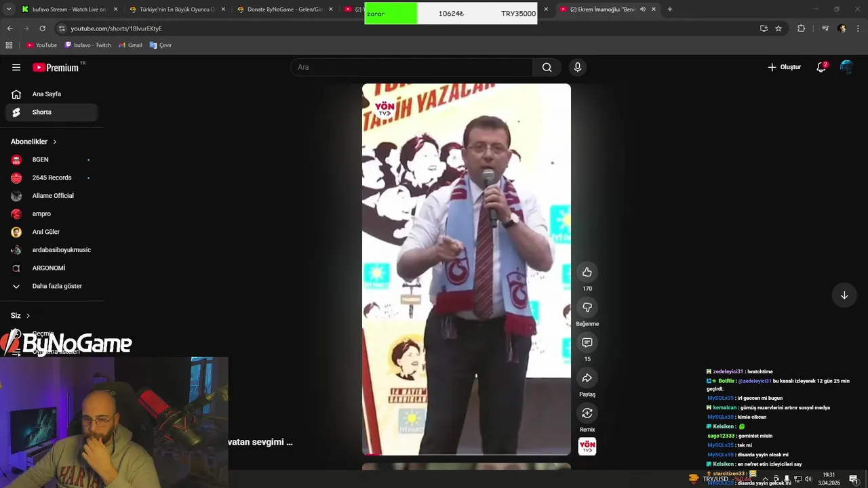The width and height of the screenshot is (868, 488).
Task: Open Ana Sayfa in the sidebar
Action: pyautogui.click(x=52, y=94)
